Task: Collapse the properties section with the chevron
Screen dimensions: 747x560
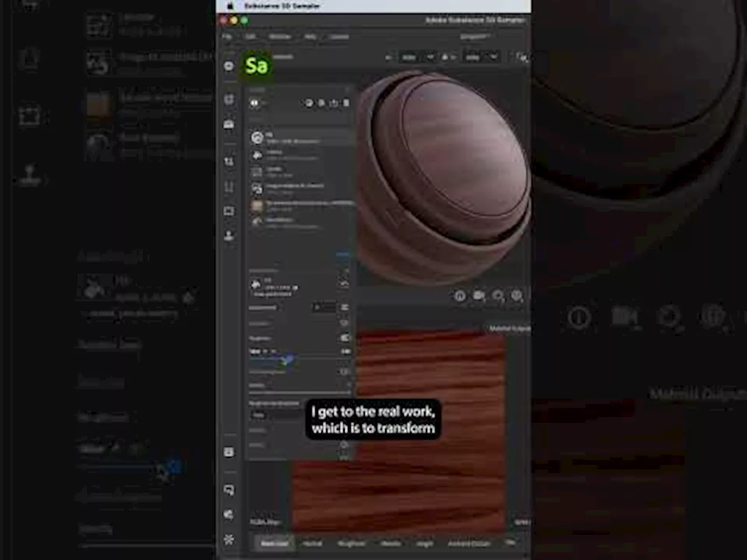Action: pos(344,283)
